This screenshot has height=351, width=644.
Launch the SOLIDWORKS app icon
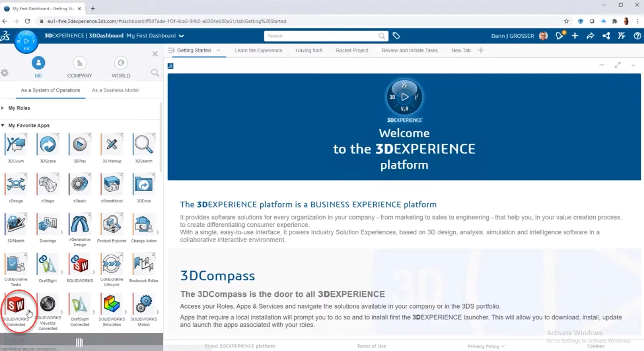pos(80,264)
